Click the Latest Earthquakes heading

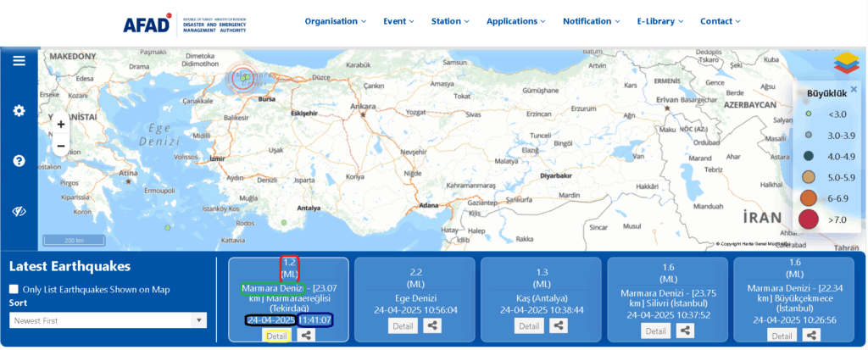click(x=70, y=266)
